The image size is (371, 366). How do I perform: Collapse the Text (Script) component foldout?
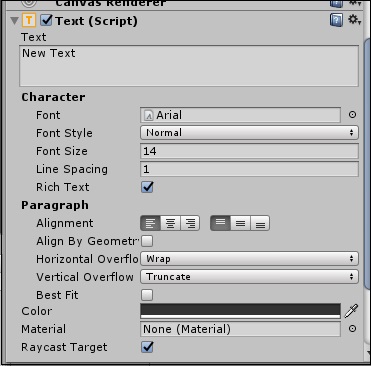[x=14, y=21]
